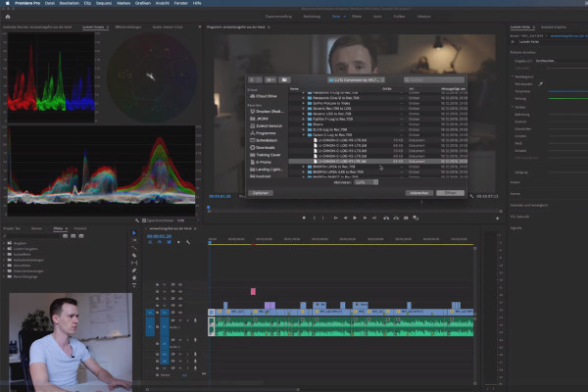The image size is (588, 392).
Task: Open the Datei menu
Action: coord(50,3)
